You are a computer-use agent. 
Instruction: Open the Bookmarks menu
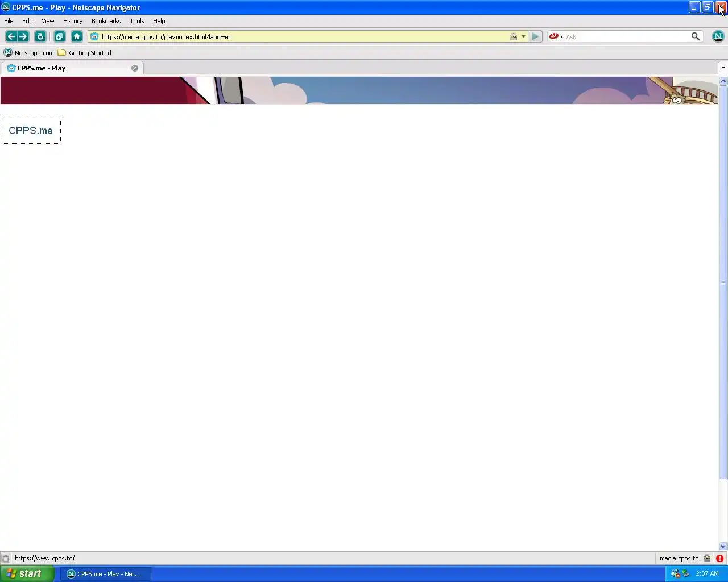point(106,21)
